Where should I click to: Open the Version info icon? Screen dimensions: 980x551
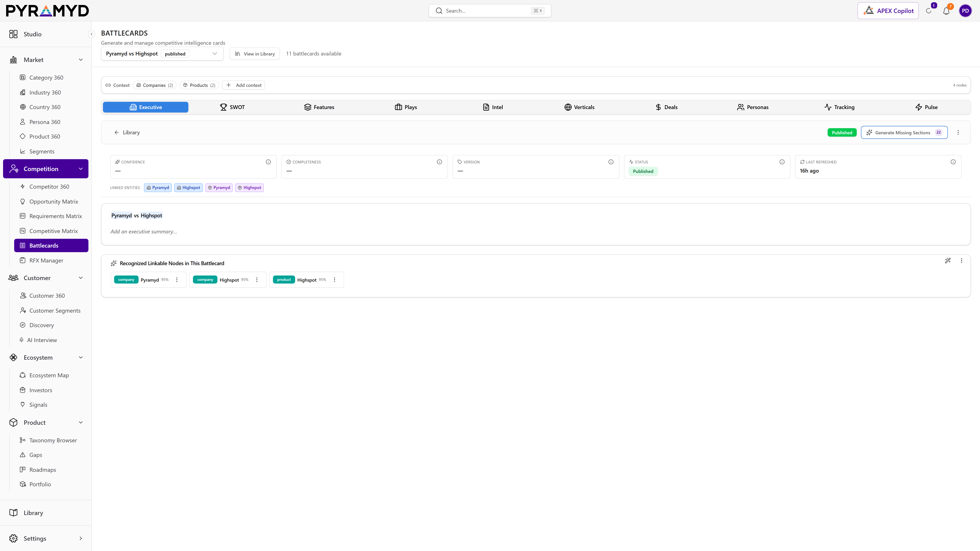[611, 162]
